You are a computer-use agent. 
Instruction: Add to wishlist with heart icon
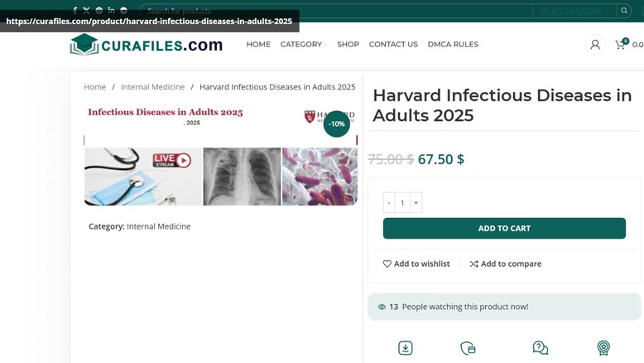coord(416,264)
